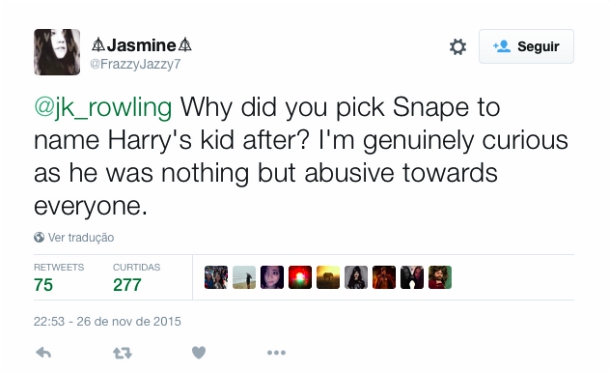
Task: Open the three-dots more options menu
Action: pyautogui.click(x=277, y=352)
